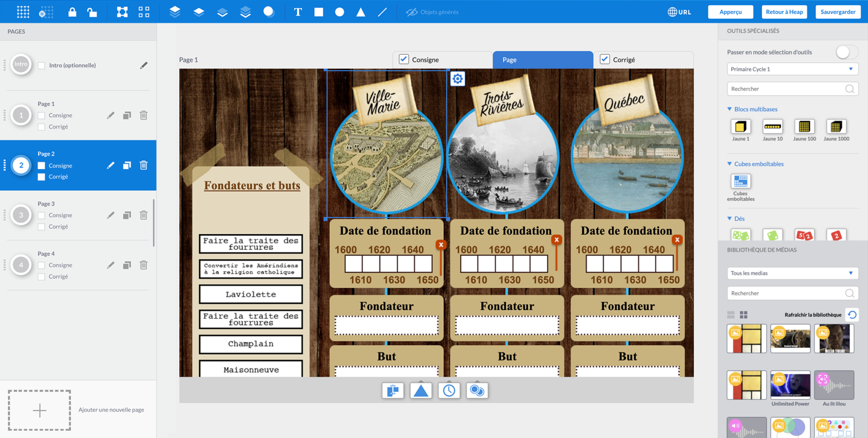868x438 pixels.
Task: Open Tous les medias dropdown
Action: [792, 273]
